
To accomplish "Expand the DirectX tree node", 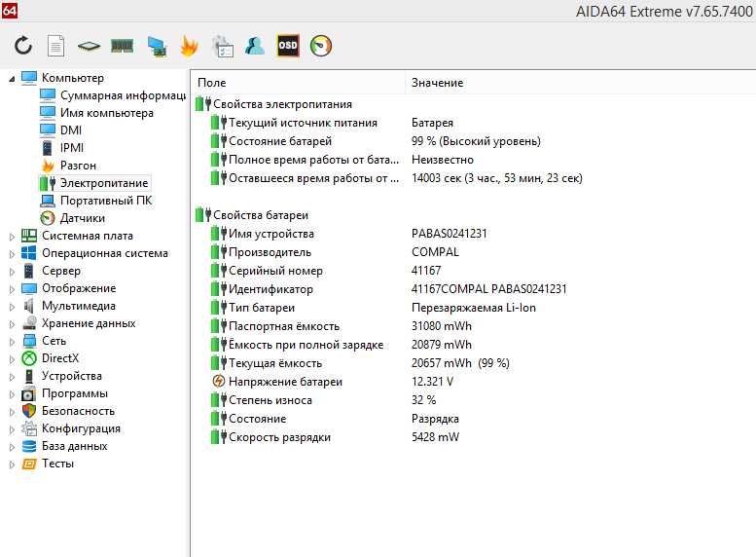I will 12,359.
